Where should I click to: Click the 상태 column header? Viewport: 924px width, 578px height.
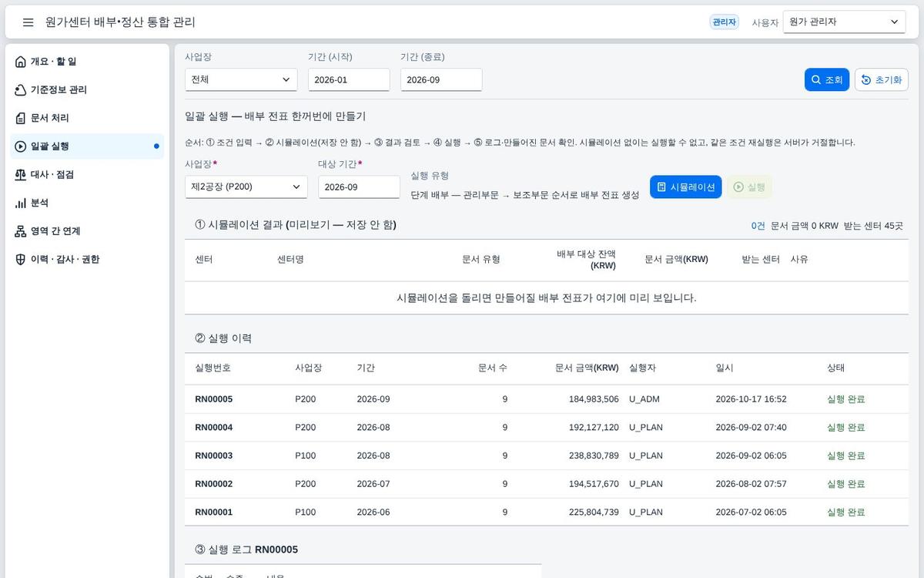[835, 368]
